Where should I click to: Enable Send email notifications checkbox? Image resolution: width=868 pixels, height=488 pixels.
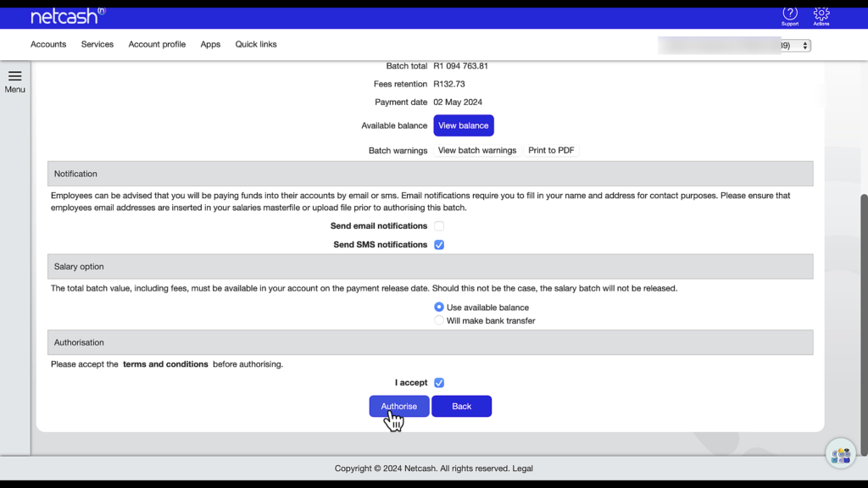pyautogui.click(x=439, y=225)
